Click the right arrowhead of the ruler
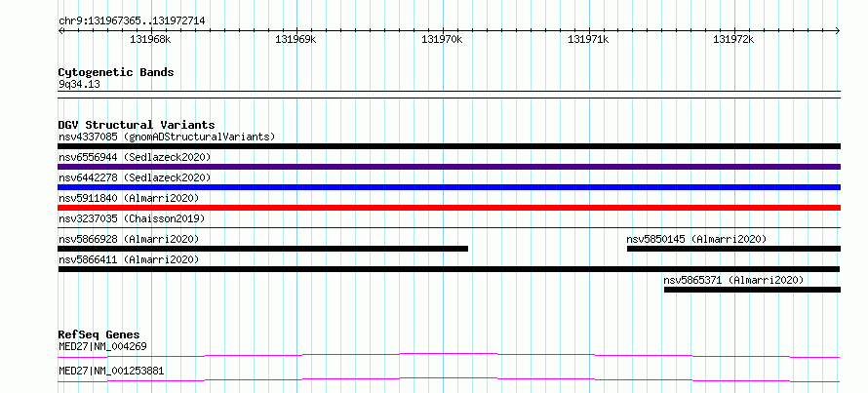This screenshot has width=868, height=393. coord(838,31)
